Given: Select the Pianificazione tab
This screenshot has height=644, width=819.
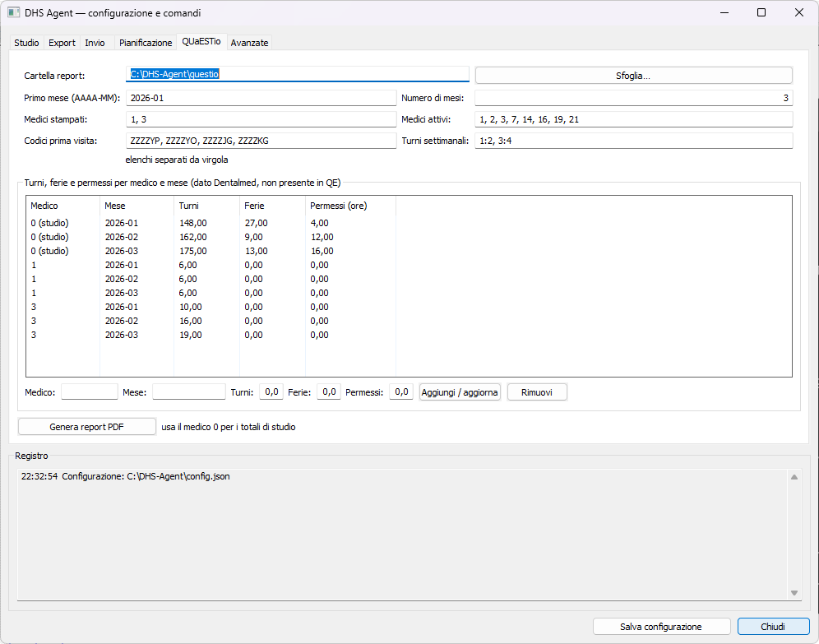Looking at the screenshot, I should coord(146,43).
